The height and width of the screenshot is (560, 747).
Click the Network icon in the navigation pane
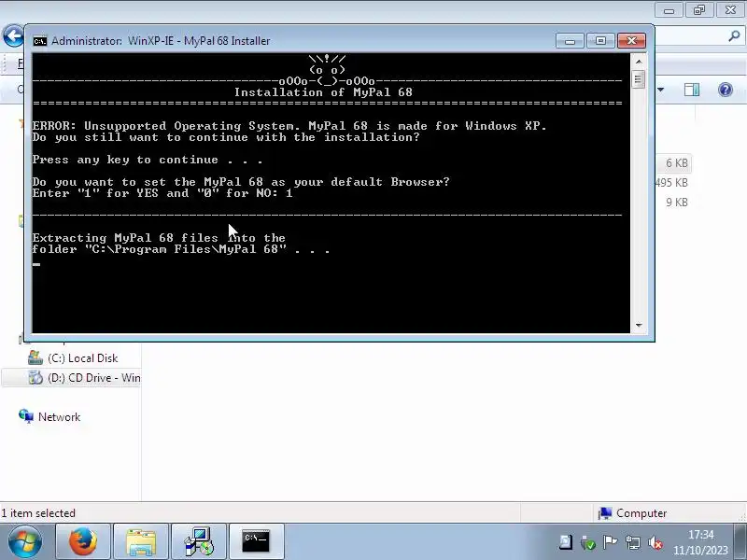click(26, 416)
